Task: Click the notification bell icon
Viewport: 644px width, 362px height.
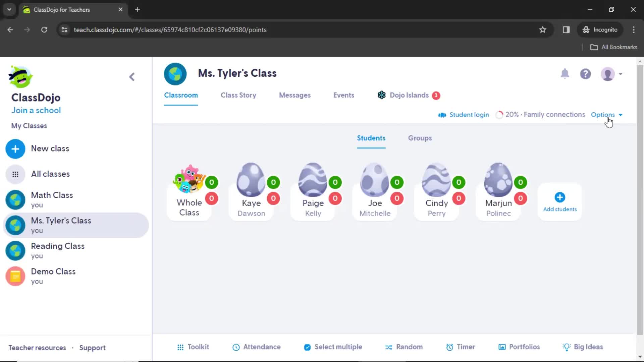Action: [565, 74]
